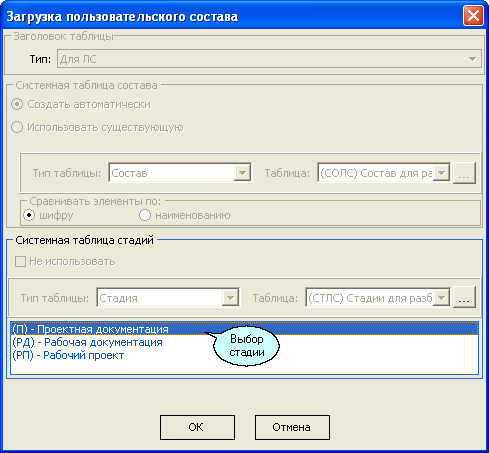Choose compare by шифру option

[x=29, y=215]
